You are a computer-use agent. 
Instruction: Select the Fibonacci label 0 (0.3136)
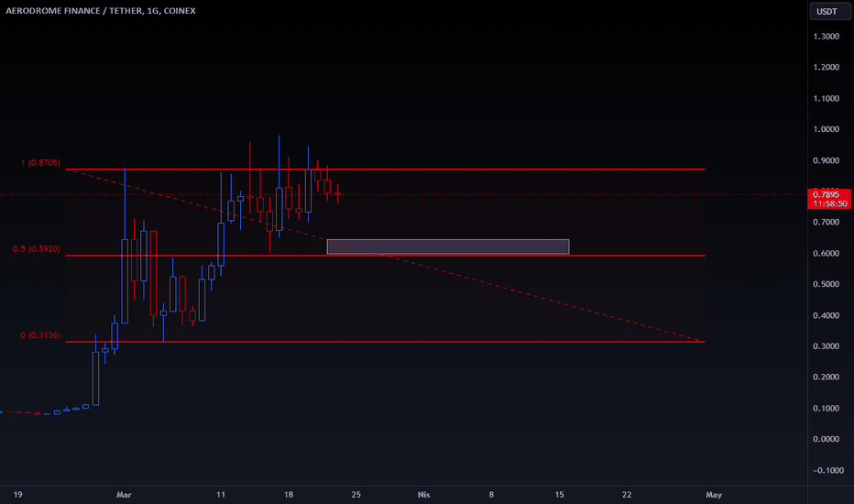[40, 335]
